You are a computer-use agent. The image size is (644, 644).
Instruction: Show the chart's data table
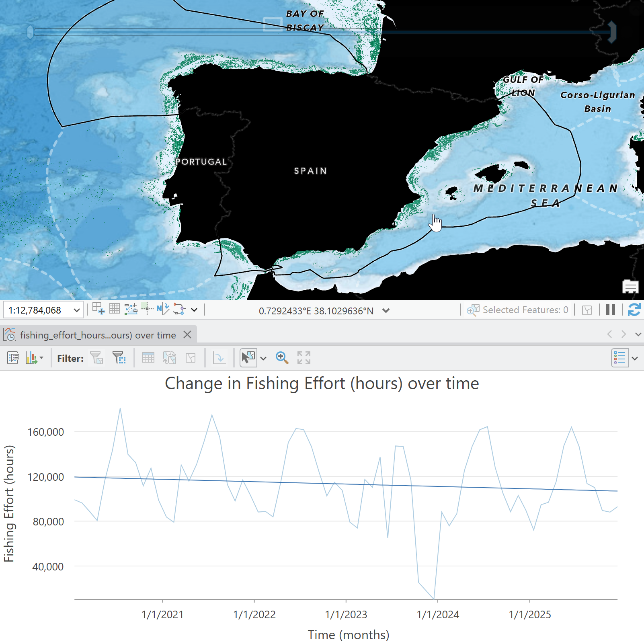148,358
